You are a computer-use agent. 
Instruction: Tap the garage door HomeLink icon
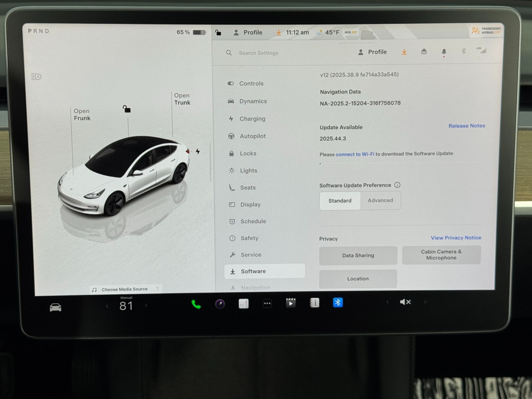pyautogui.click(x=424, y=52)
